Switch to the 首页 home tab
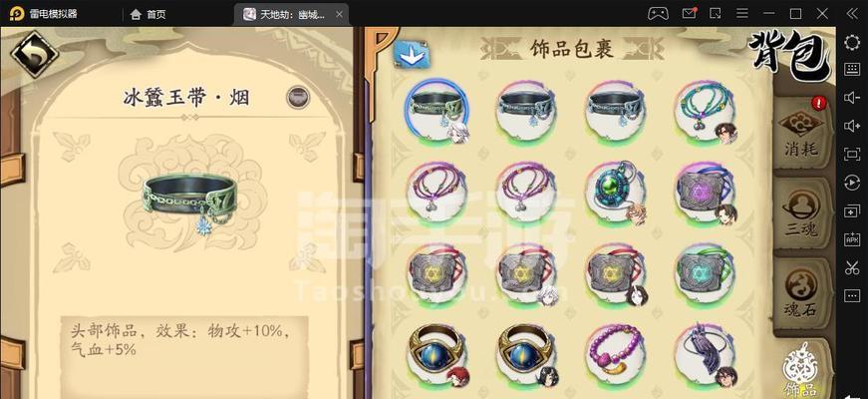The width and height of the screenshot is (868, 399). point(147,14)
